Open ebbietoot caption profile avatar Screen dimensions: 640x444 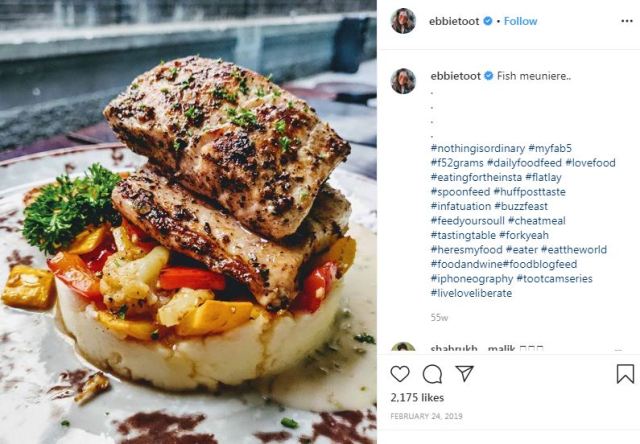click(x=403, y=81)
